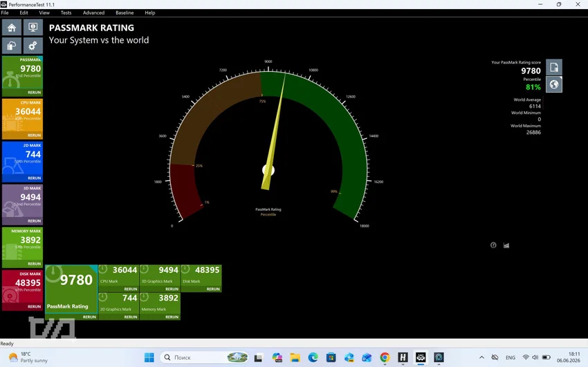Rerun the sidebar Disk Mark test

point(34,307)
